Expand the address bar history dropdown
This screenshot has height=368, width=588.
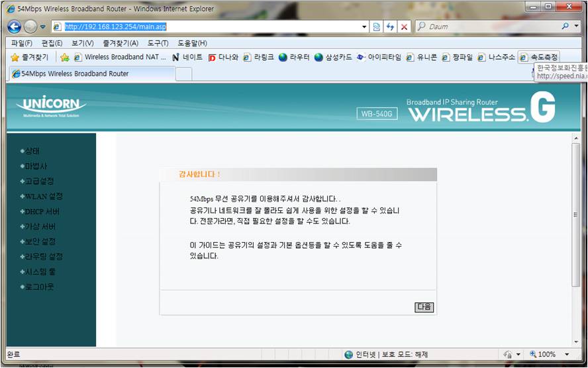point(364,27)
